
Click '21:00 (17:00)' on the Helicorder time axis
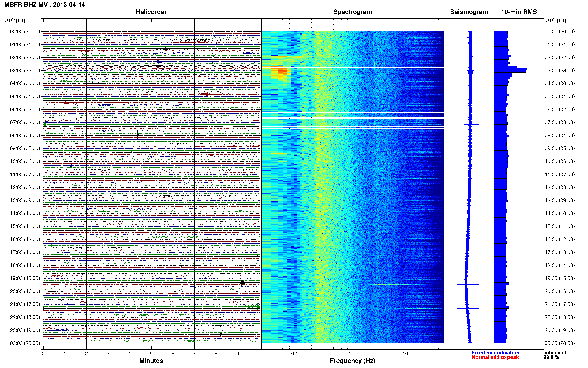point(25,304)
